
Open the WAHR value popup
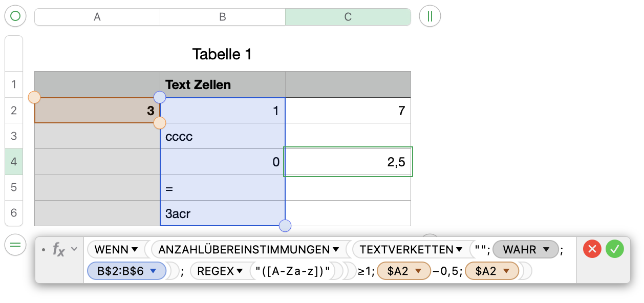[x=546, y=250]
